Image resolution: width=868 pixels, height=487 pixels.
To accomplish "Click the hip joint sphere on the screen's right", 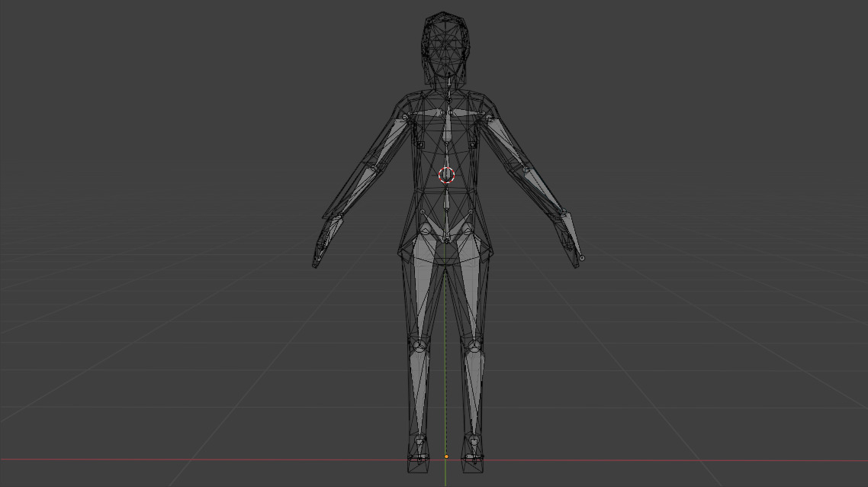I will (466, 229).
